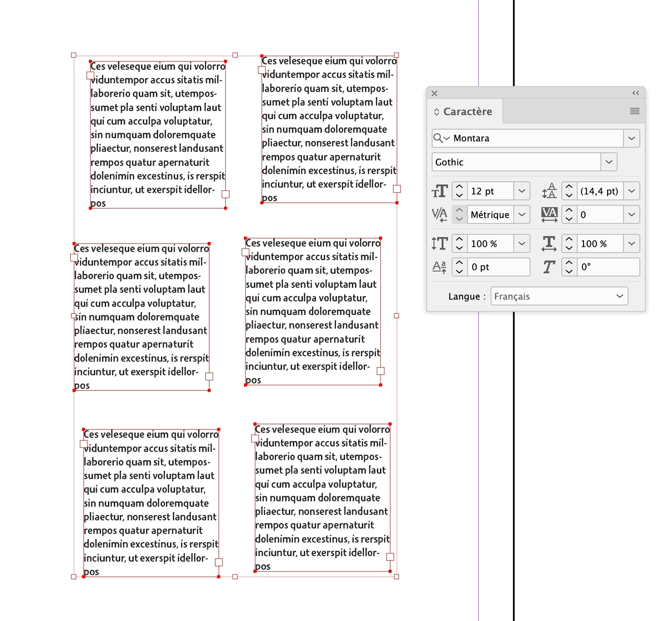Click the tracking (approche) icon
This screenshot has height=621, width=672.
point(549,214)
